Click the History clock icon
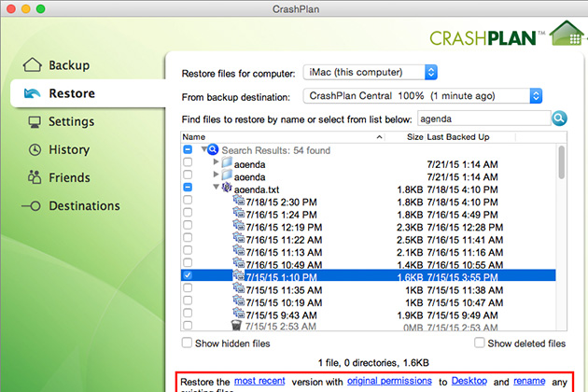 point(35,149)
